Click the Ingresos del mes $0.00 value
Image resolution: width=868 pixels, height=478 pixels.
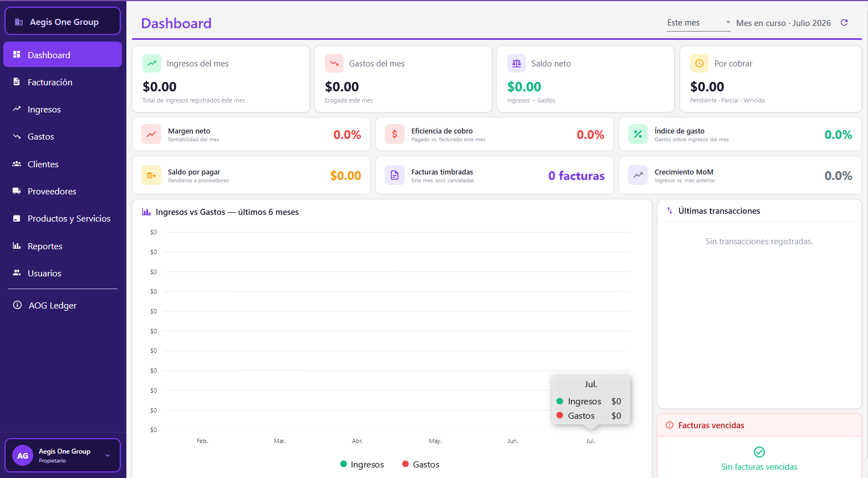point(160,87)
